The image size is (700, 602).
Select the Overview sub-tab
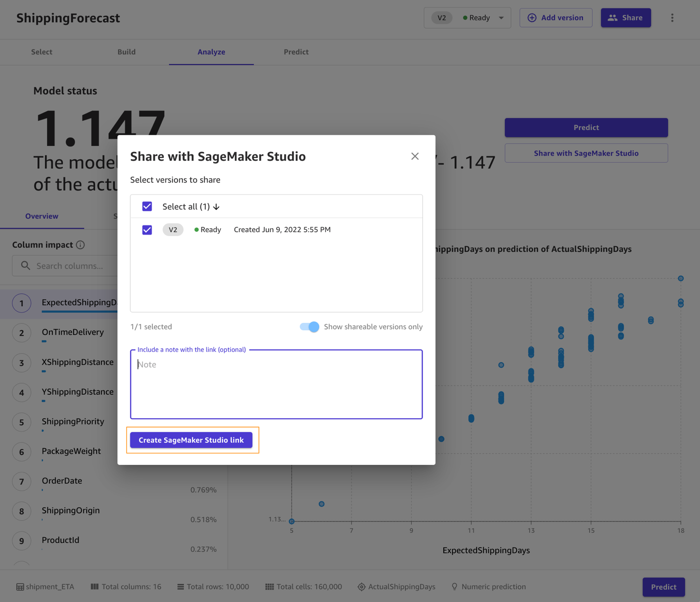point(42,216)
